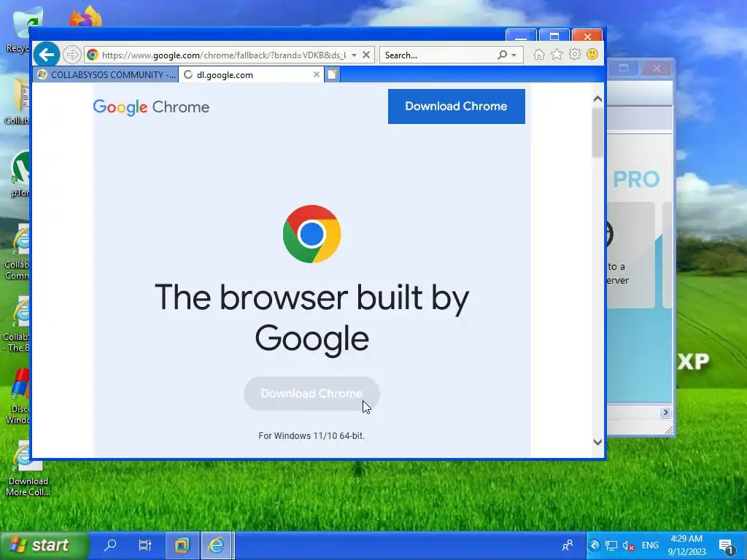Click the Google Chrome wordmark logo

click(x=151, y=107)
